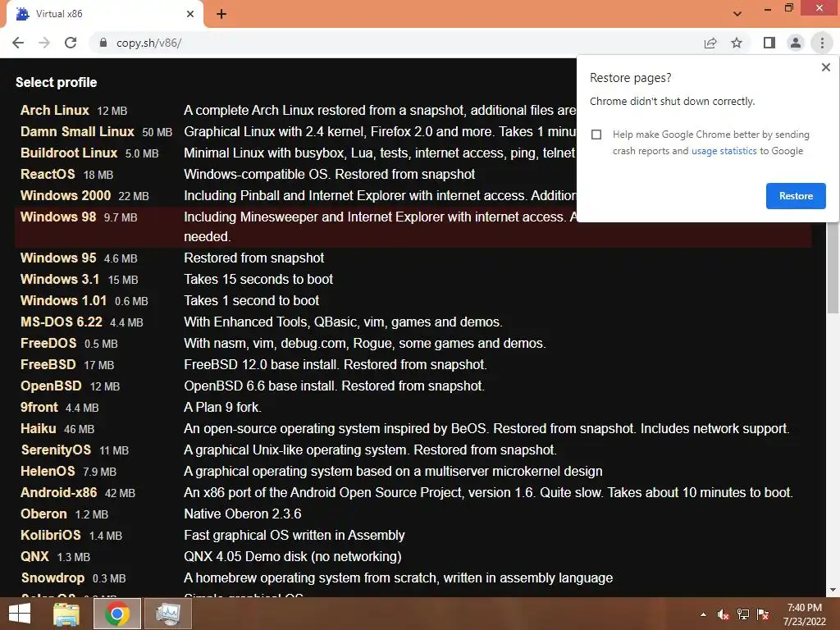This screenshot has width=840, height=630.
Task: Open the Android-x86 profile
Action: [x=58, y=493]
